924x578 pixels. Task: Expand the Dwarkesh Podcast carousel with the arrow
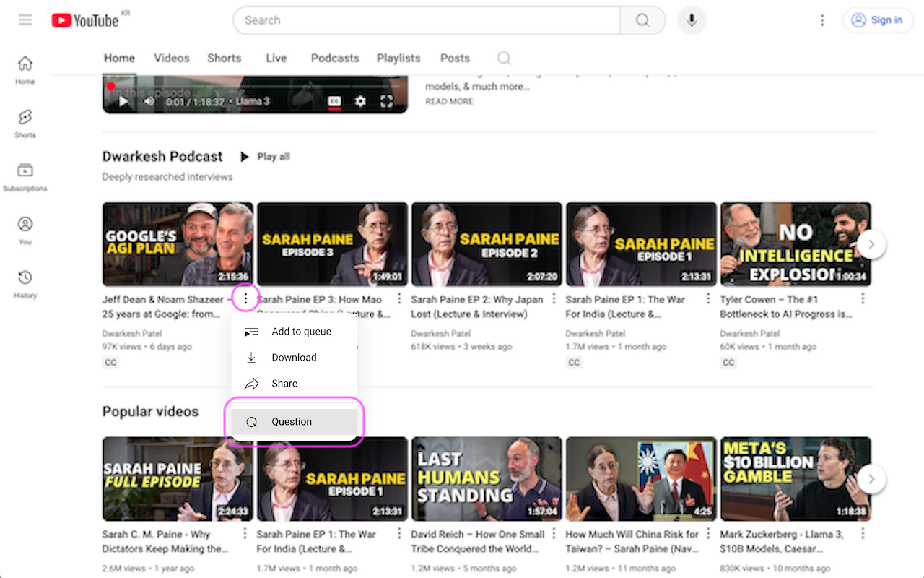pyautogui.click(x=871, y=244)
